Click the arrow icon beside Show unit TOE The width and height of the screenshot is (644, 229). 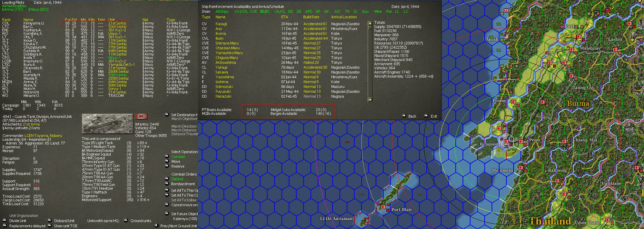click(49, 226)
